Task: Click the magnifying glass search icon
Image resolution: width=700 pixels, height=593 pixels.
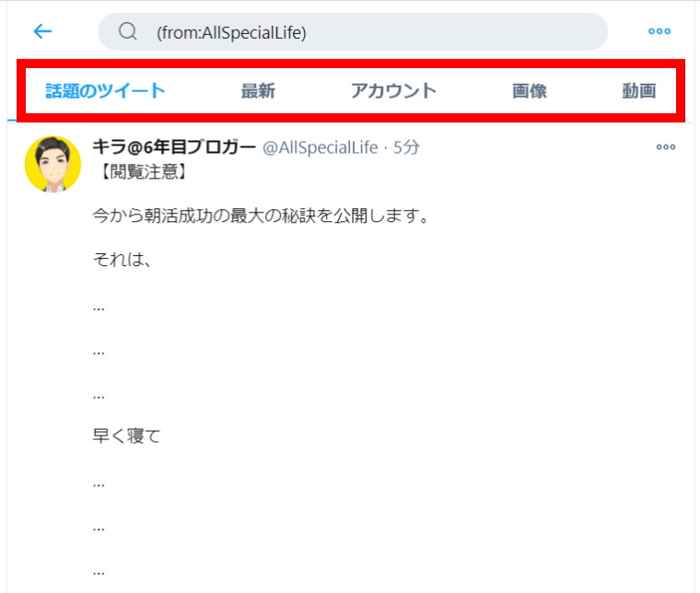Action: tap(128, 32)
